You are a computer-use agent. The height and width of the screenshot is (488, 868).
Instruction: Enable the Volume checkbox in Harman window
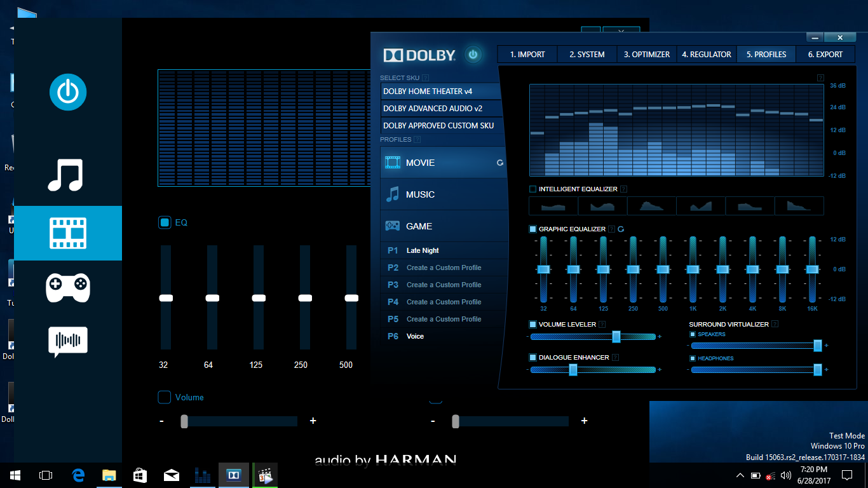(165, 397)
